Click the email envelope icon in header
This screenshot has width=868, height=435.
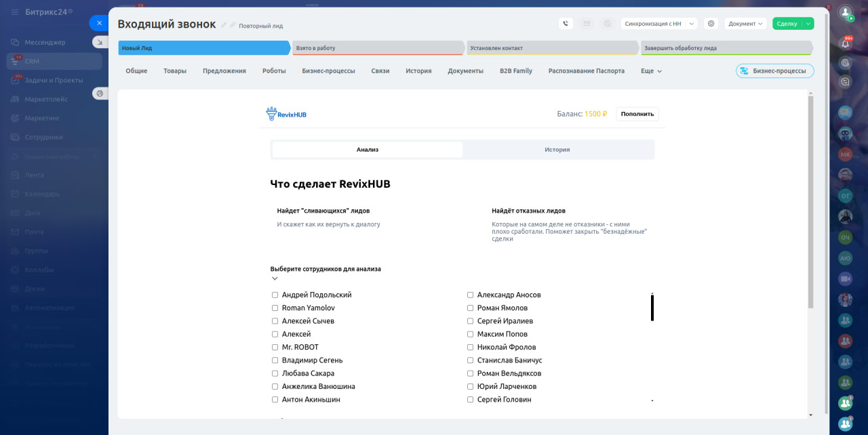click(x=587, y=23)
